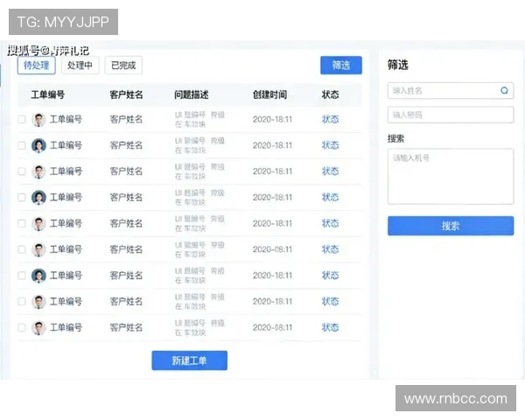Select 客户姓名 cell in the third row
Screen dimensions: 525x420
pyautogui.click(x=126, y=171)
